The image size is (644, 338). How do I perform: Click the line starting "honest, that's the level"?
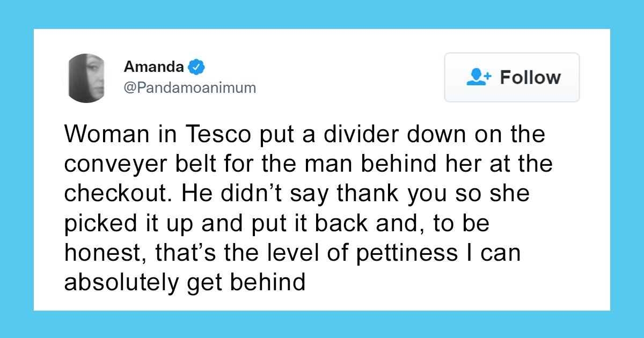292,253
